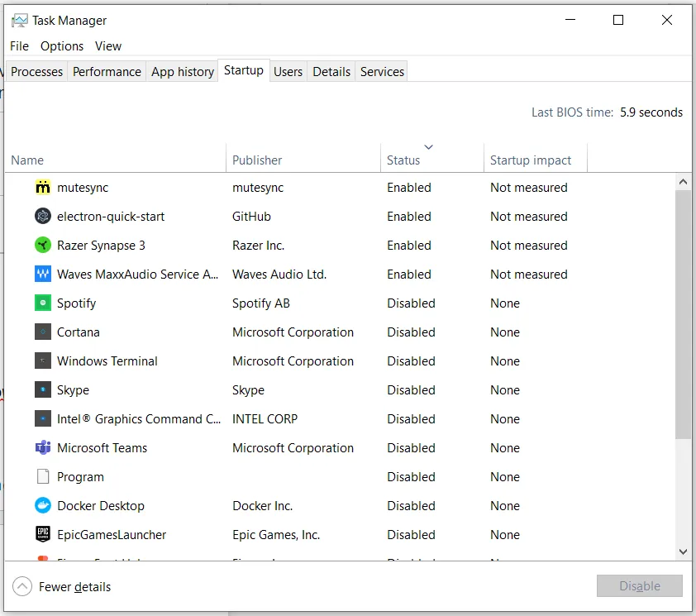Screen dimensions: 696x616
Task: Maximize the Task Manager window
Action: [x=617, y=20]
